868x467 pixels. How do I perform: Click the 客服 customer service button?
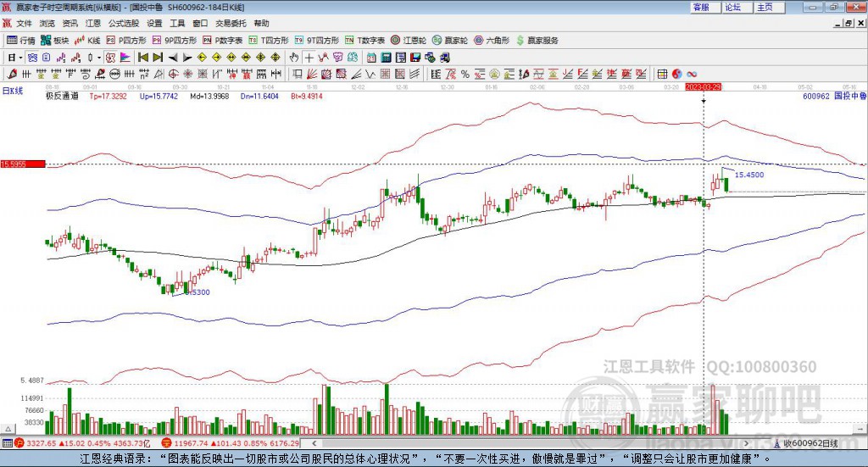click(700, 7)
